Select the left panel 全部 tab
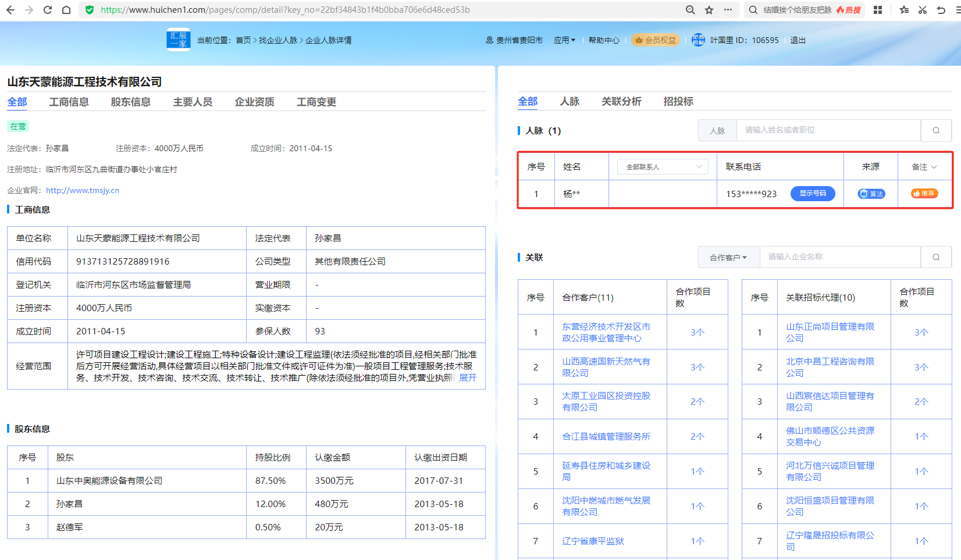Image resolution: width=961 pixels, height=560 pixels. coord(17,102)
